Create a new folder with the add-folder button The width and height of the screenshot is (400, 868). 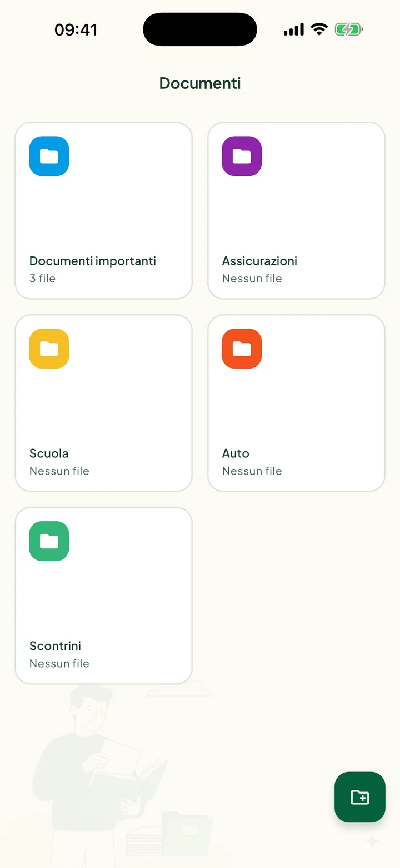pyautogui.click(x=360, y=797)
